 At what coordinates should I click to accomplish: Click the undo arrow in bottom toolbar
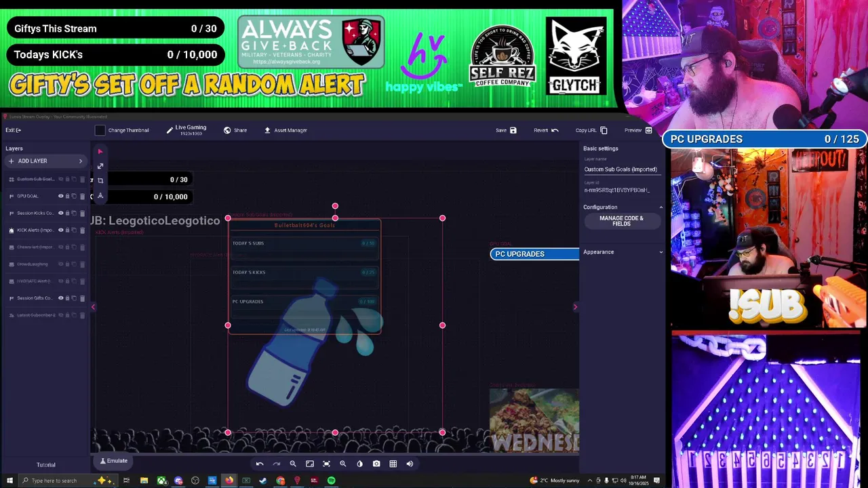[x=260, y=464]
